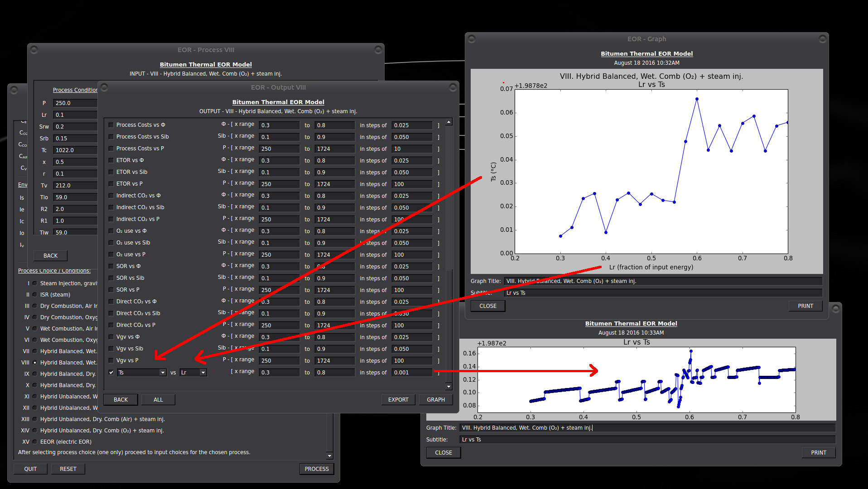Click the right title-bar button of EOR - Graph window
Viewport: 868px width, 489px height.
pyautogui.click(x=823, y=39)
